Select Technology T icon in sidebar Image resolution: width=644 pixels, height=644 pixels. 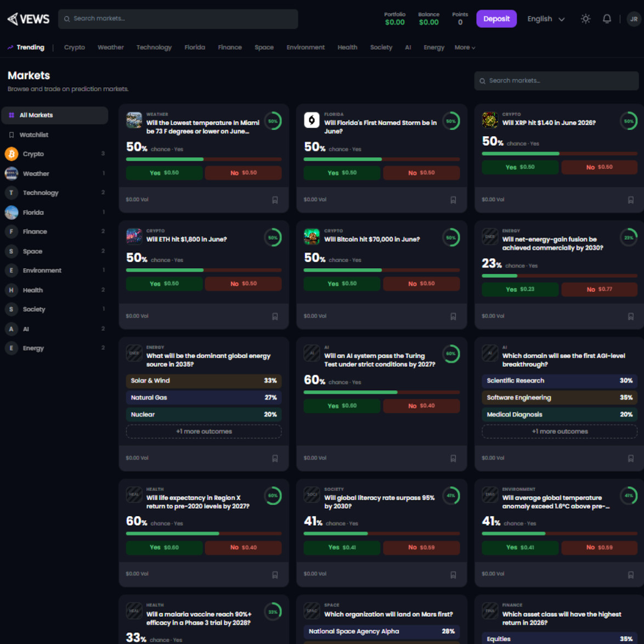11,193
